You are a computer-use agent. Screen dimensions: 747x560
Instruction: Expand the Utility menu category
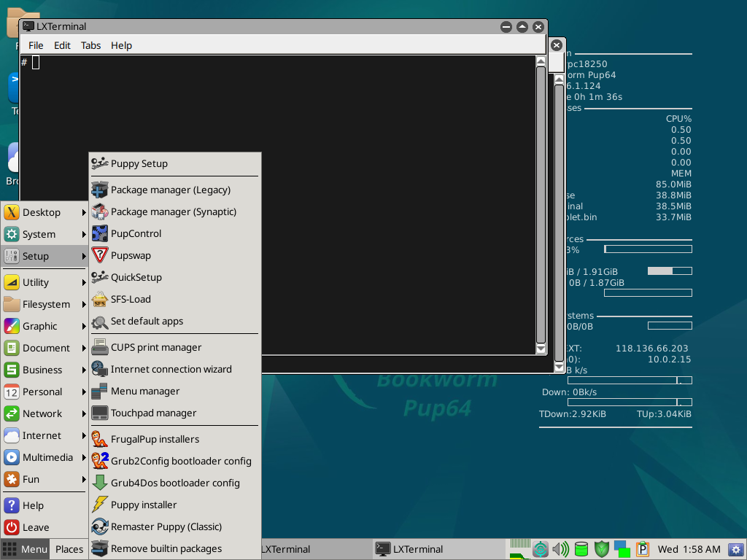click(x=44, y=282)
